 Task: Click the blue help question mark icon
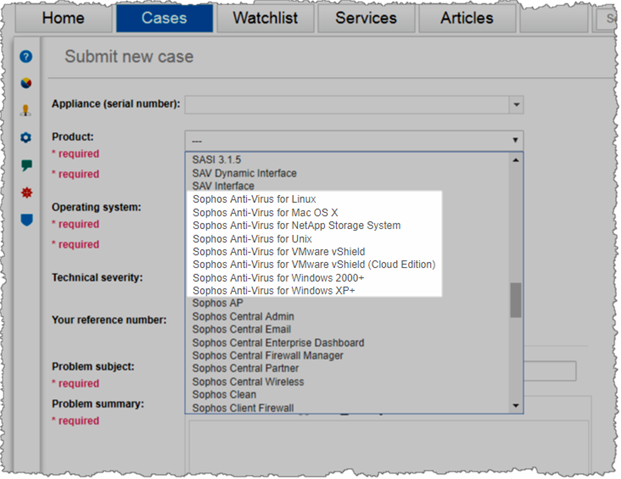tap(26, 57)
